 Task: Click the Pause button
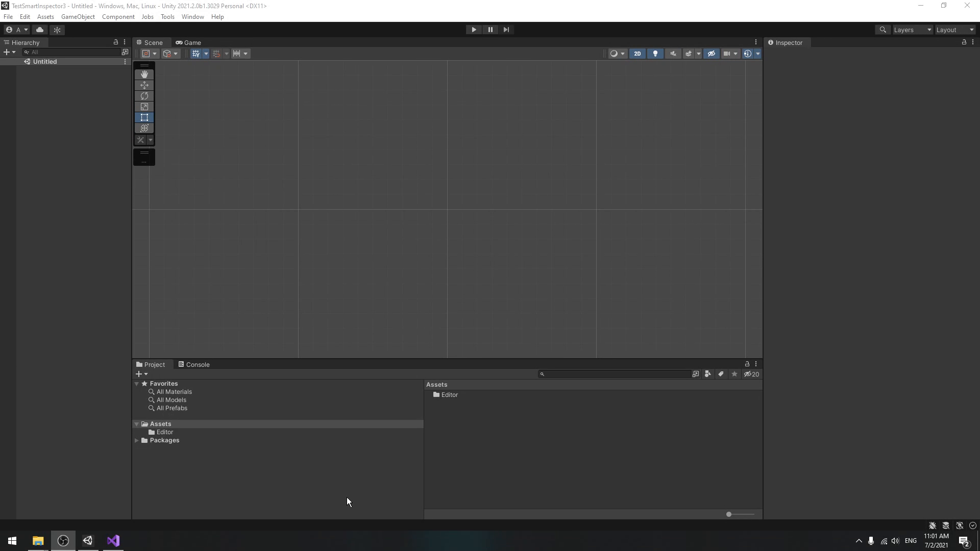pos(490,30)
